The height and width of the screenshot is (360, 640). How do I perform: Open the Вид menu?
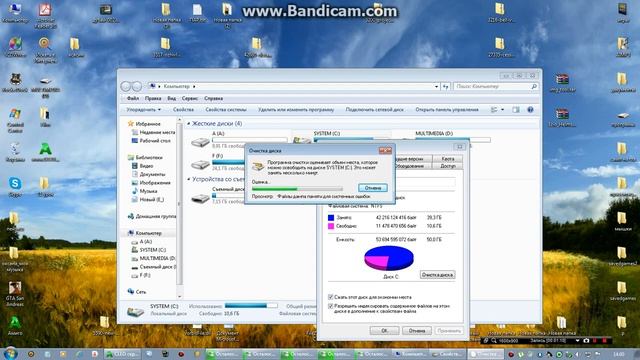point(171,98)
